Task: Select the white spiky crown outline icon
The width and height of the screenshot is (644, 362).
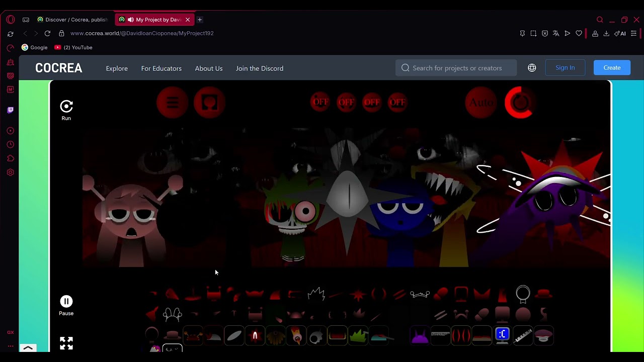Action: tap(316, 293)
